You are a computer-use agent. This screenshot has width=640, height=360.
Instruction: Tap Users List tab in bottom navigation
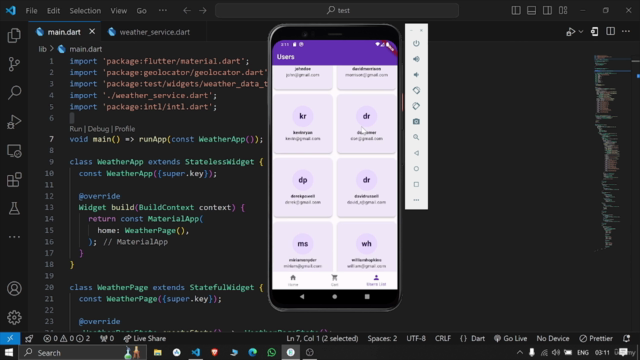(376, 280)
